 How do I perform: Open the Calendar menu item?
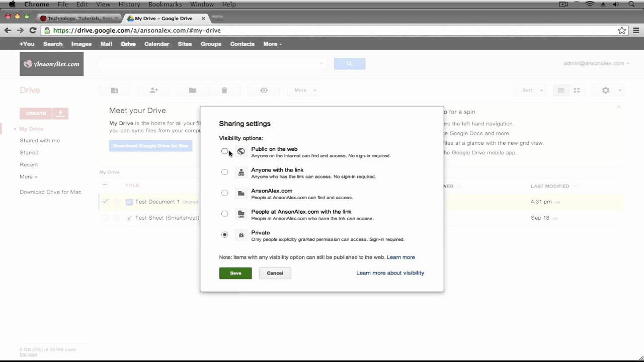[156, 44]
